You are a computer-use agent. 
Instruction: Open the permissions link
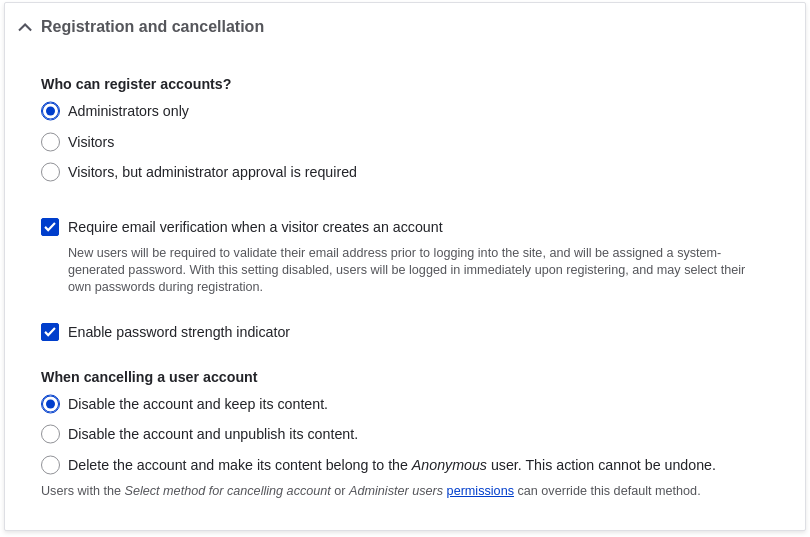click(x=480, y=491)
